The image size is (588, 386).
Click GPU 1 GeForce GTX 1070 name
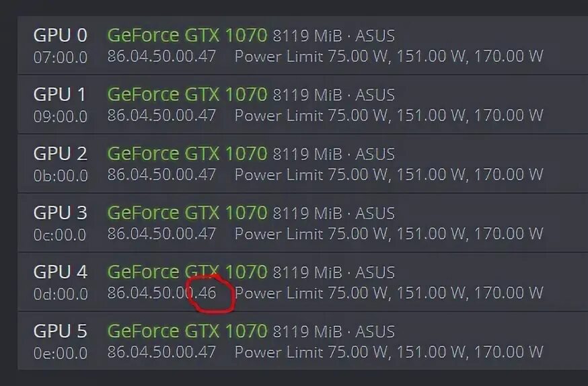point(187,94)
